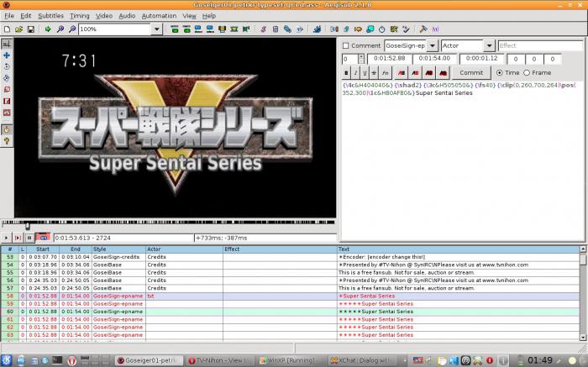Toggle auto-scroll of video button
Screen dimensions: 588x367
43,238
